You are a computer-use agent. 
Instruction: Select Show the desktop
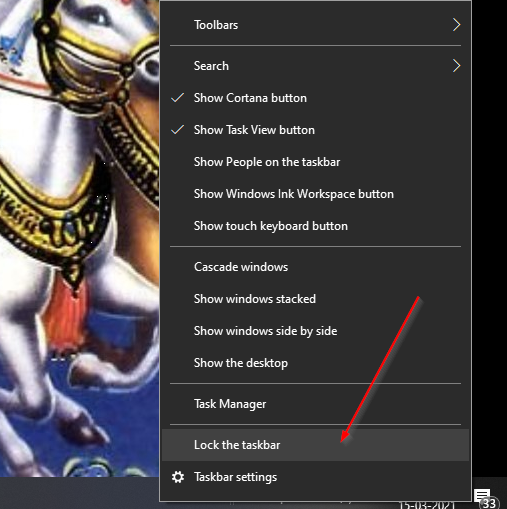[x=315, y=363]
